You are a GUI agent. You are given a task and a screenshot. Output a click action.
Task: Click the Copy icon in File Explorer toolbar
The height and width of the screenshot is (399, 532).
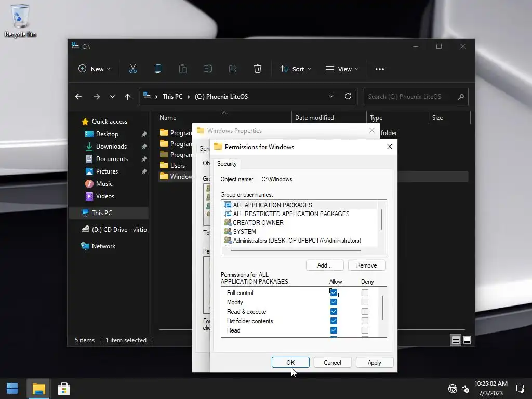(158, 69)
